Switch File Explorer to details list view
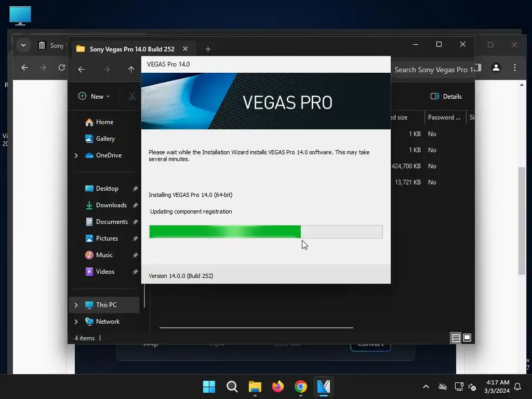The image size is (532, 399). click(x=456, y=338)
